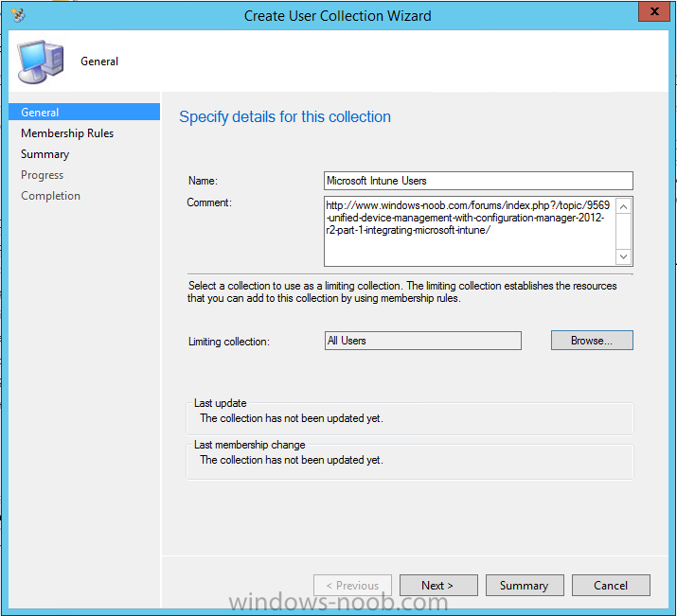Click the 'Last update' group label
The width and height of the screenshot is (677, 616).
point(221,403)
